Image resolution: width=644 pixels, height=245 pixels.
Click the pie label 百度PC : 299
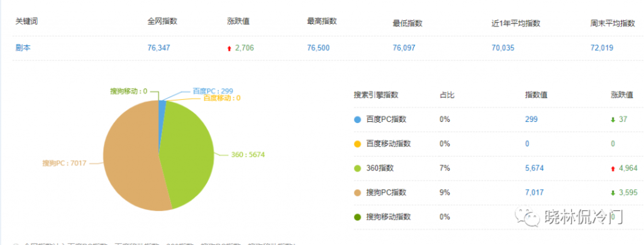pyautogui.click(x=213, y=92)
